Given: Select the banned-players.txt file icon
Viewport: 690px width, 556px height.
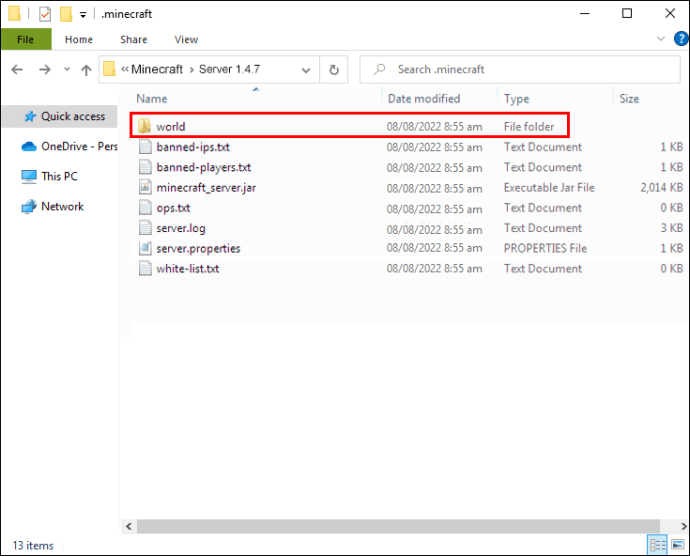Looking at the screenshot, I should pos(145,167).
